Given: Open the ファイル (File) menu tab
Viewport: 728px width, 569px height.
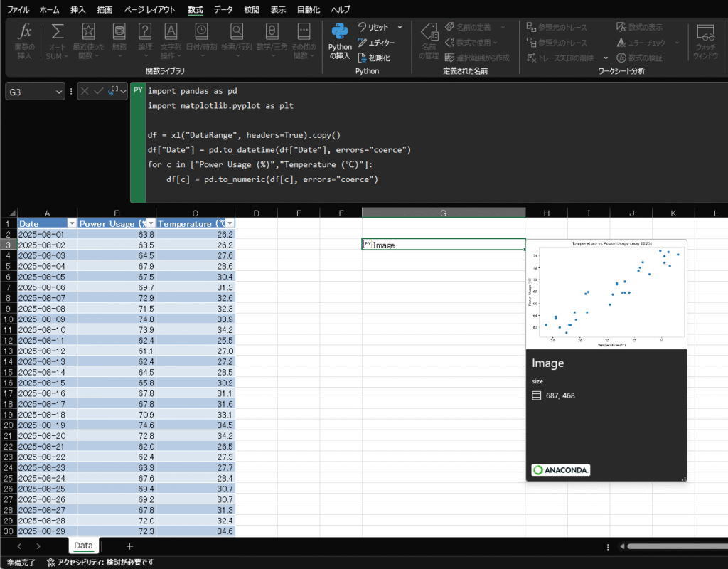Looking at the screenshot, I should point(18,10).
